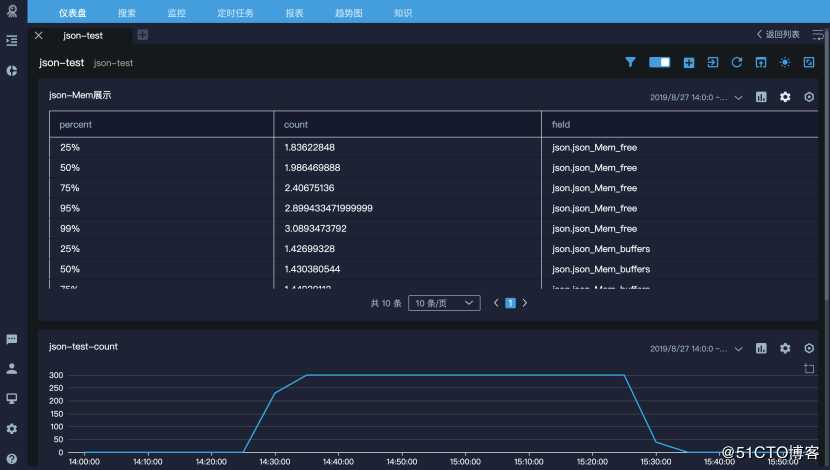Select the cell value 1.83622848

click(309, 148)
